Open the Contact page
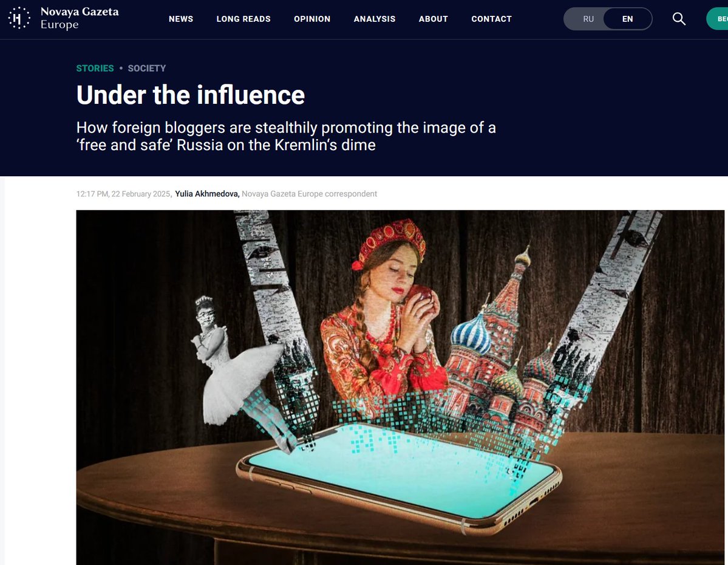 click(491, 19)
